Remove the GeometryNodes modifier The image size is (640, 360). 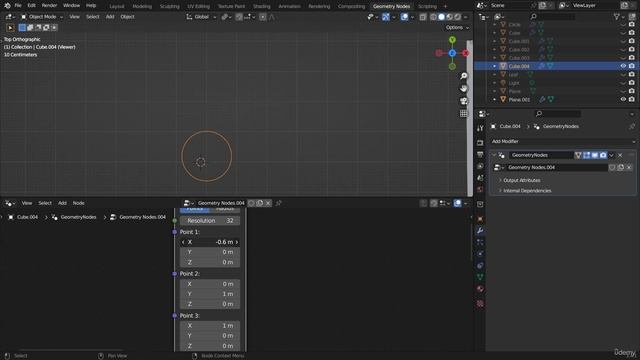tap(620, 155)
